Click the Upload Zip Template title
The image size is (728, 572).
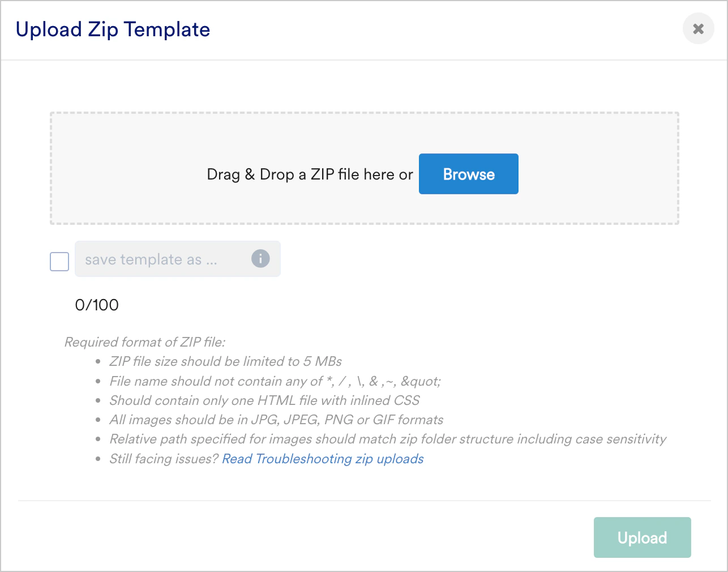[x=113, y=29]
